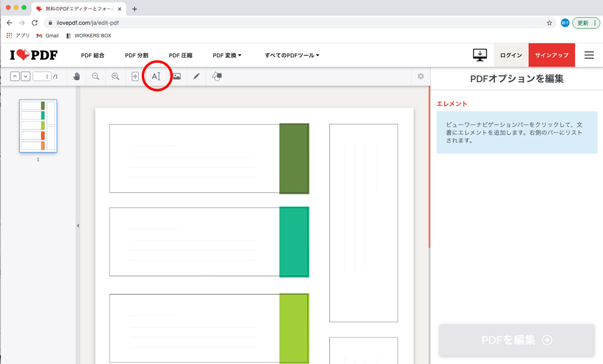Viewport: 603px width, 364px height.
Task: Select the page 1 thumbnail
Action: pos(38,126)
